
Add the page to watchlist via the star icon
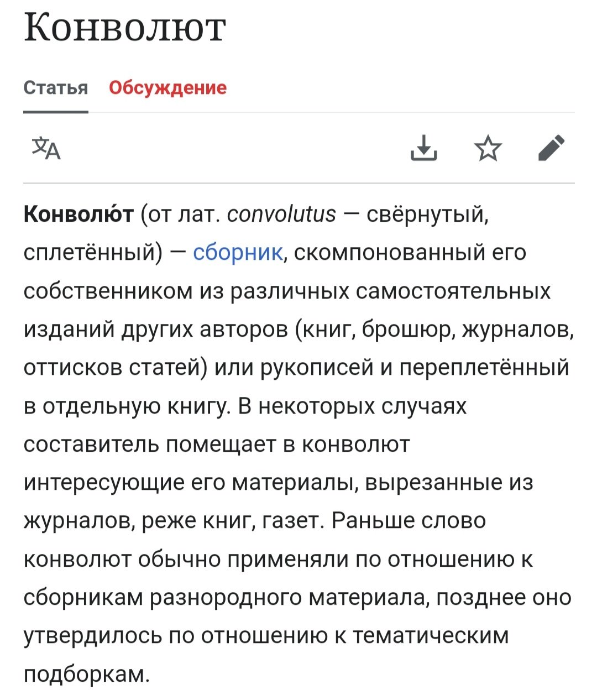[x=488, y=148]
